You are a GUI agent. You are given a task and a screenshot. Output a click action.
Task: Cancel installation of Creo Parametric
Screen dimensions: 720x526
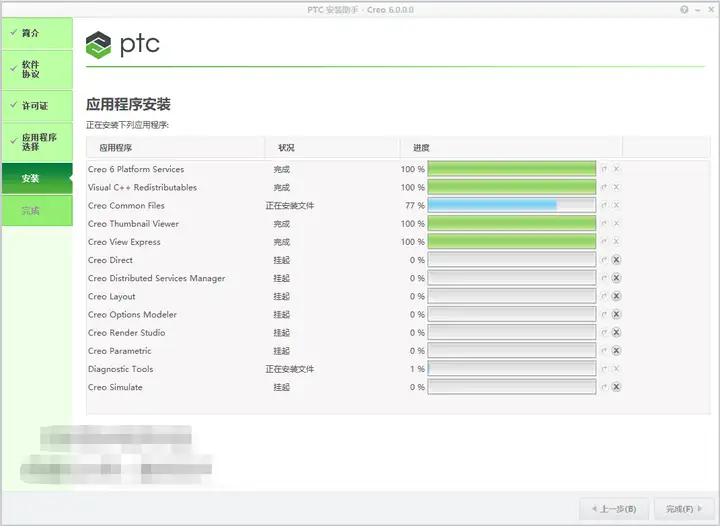pyautogui.click(x=616, y=351)
